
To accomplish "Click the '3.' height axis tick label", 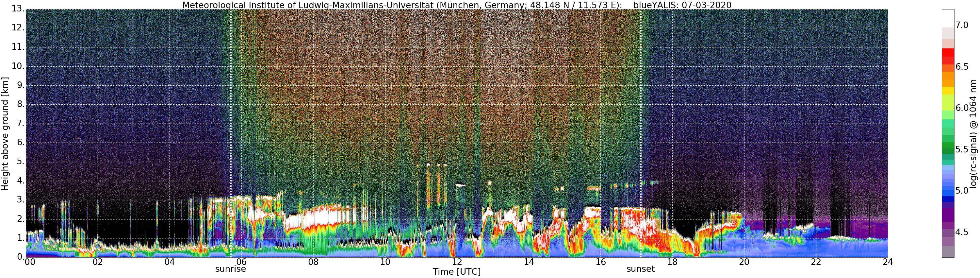I will click(21, 200).
